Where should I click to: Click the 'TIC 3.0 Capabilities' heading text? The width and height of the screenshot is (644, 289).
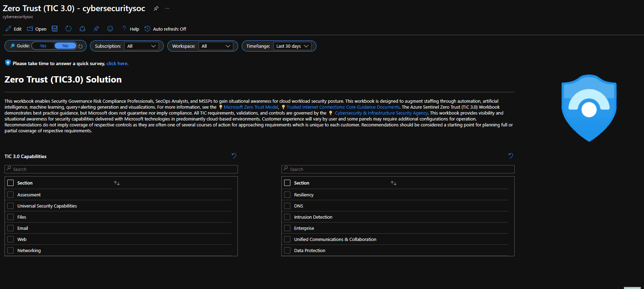click(x=25, y=156)
